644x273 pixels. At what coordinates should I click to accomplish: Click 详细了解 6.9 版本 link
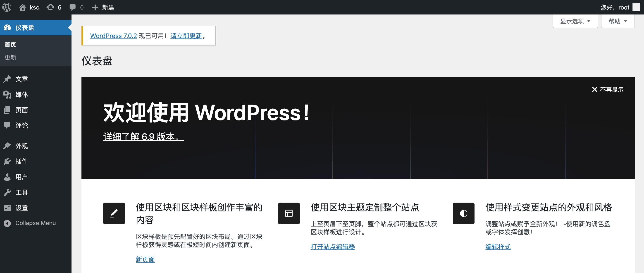143,136
